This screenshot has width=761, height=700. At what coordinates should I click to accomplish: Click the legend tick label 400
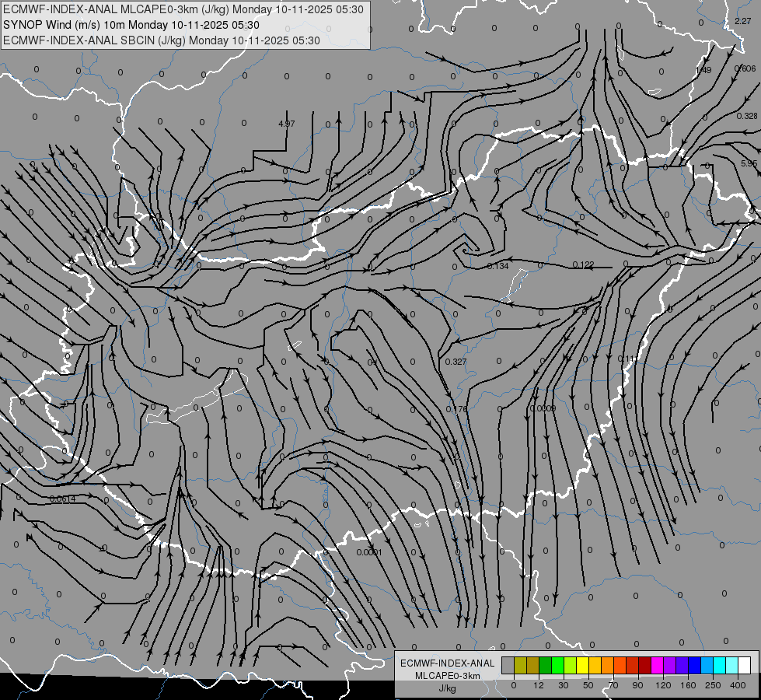pyautogui.click(x=738, y=685)
